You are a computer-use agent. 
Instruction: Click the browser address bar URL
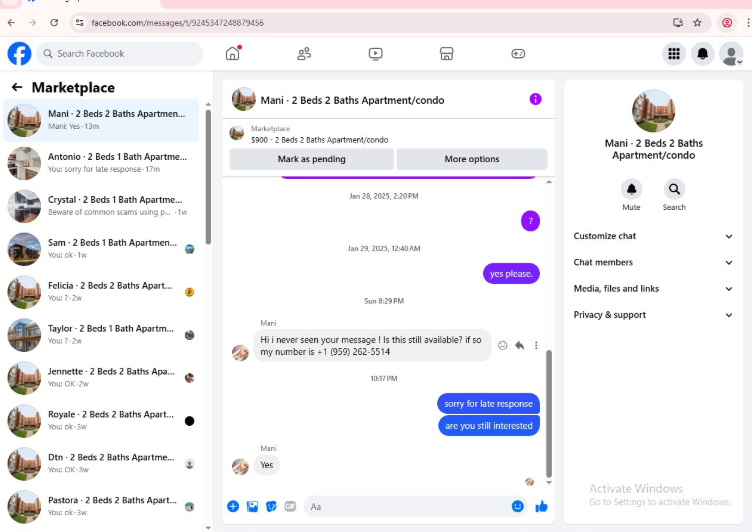point(177,23)
